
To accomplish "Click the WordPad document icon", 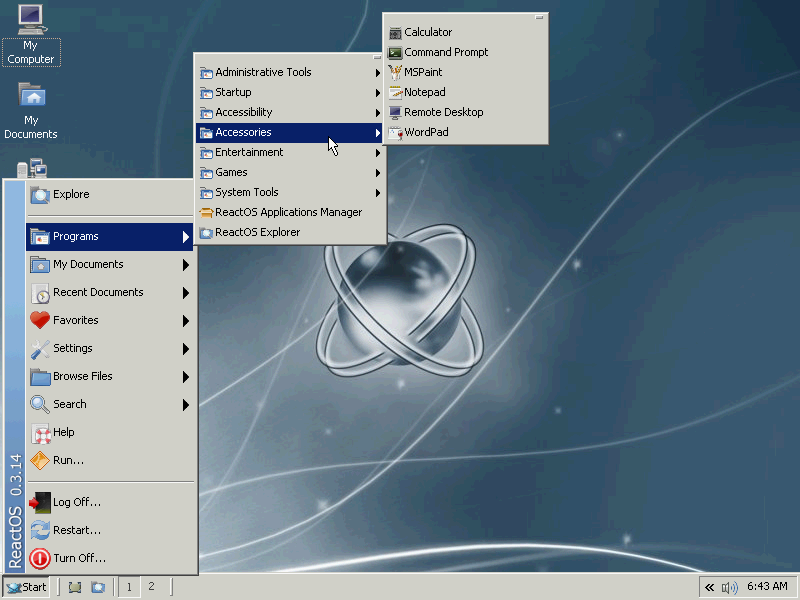I will (395, 133).
